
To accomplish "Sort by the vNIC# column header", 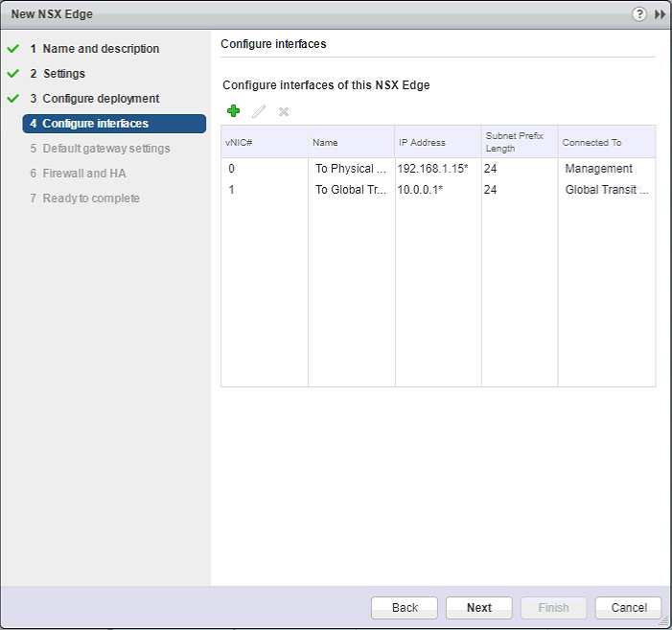I will coord(264,142).
